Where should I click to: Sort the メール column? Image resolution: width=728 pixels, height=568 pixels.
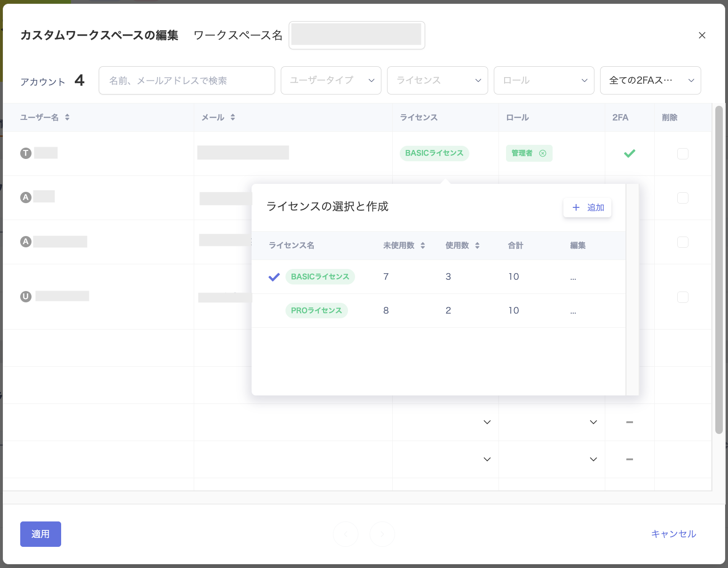point(233,117)
